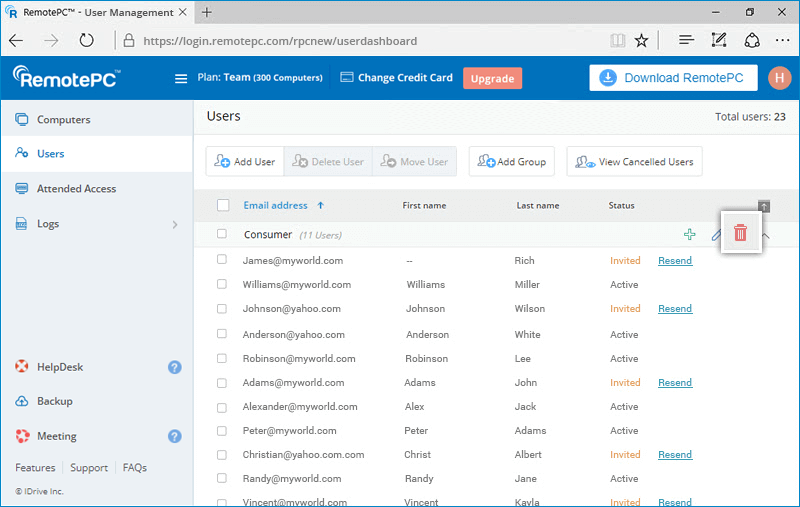Open the H profile avatar

click(x=779, y=78)
